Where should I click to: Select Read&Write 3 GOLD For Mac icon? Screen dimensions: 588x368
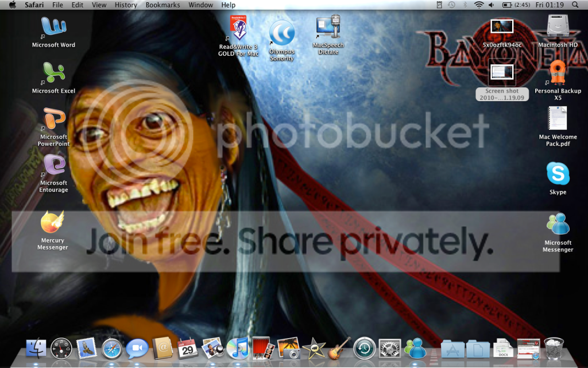click(x=238, y=28)
